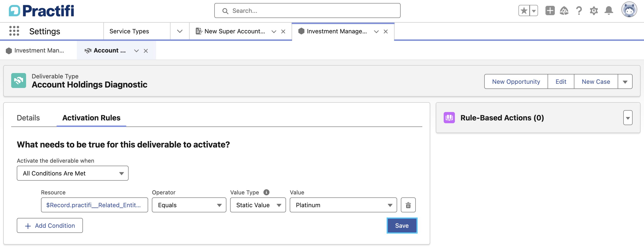Click the Rule-Based Actions purple icon
This screenshot has width=644, height=249.
[x=449, y=117]
